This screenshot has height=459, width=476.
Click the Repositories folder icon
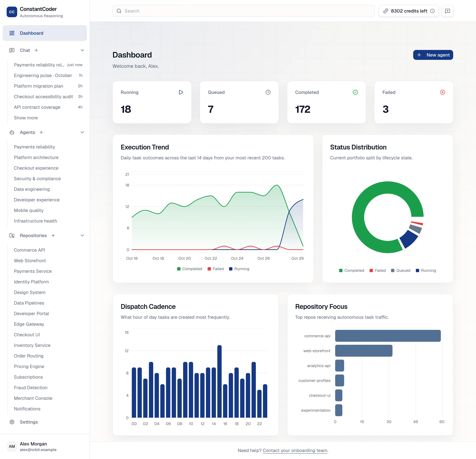(12, 235)
